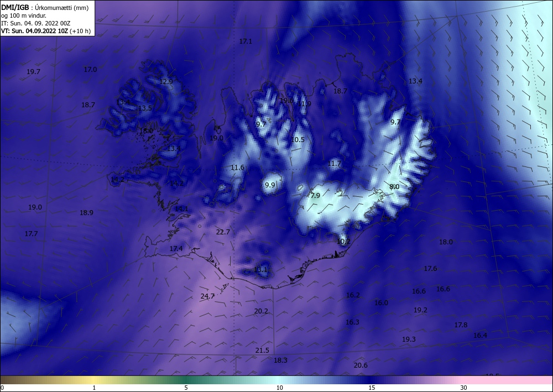Image resolution: width=553 pixels, height=392 pixels.
Task: Click the map value 9.9
Action: (x=270, y=185)
